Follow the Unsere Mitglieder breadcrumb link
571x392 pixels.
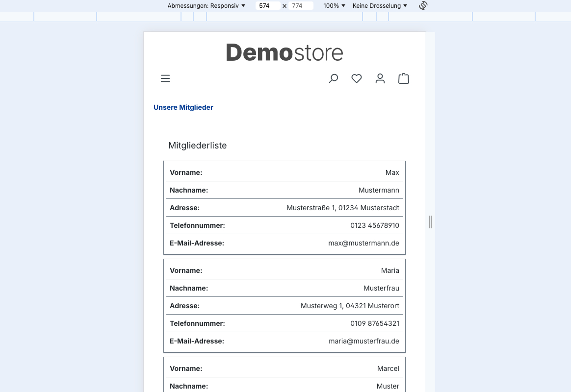pyautogui.click(x=183, y=107)
